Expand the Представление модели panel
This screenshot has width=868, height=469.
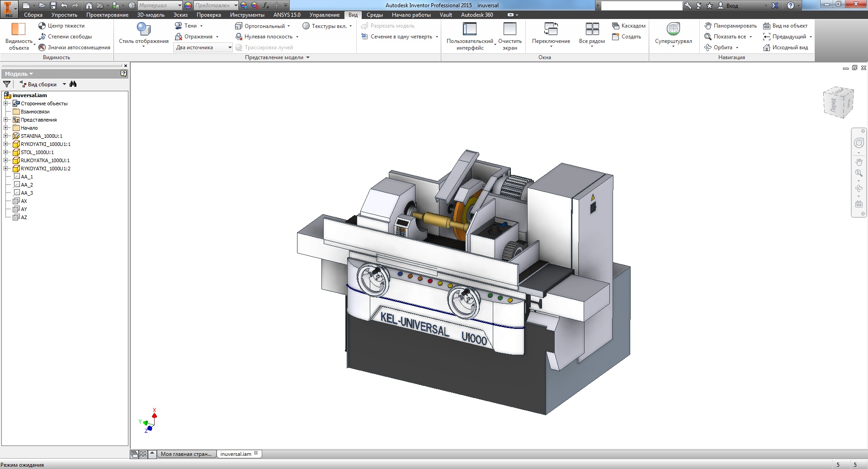(x=277, y=57)
